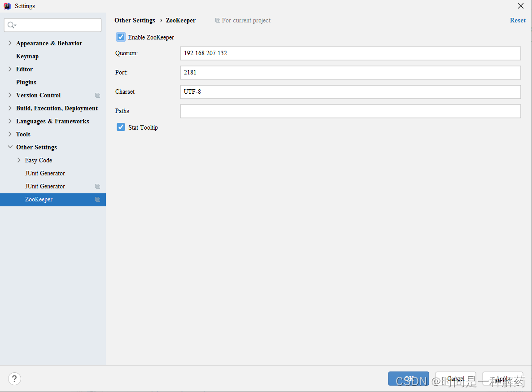Click the Paths field label

coord(122,111)
